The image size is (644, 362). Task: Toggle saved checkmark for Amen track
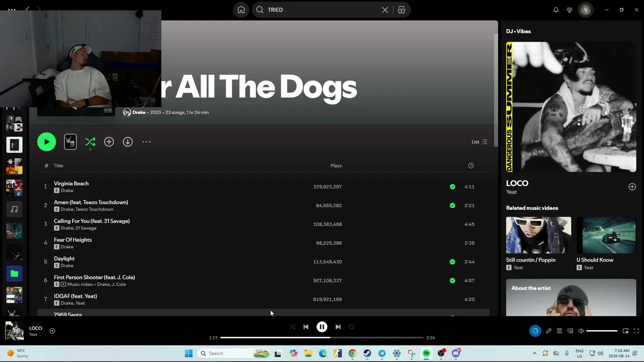point(452,205)
